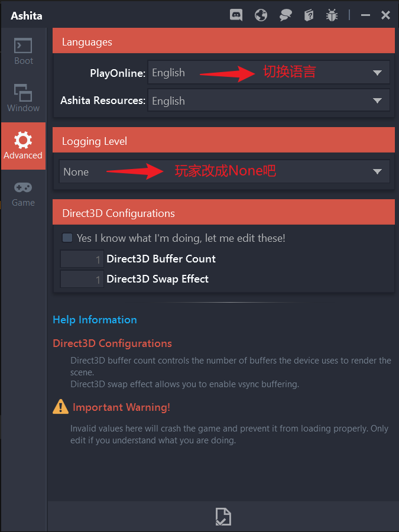The width and height of the screenshot is (399, 532).
Task: Switch to the Window tab
Action: point(23,98)
